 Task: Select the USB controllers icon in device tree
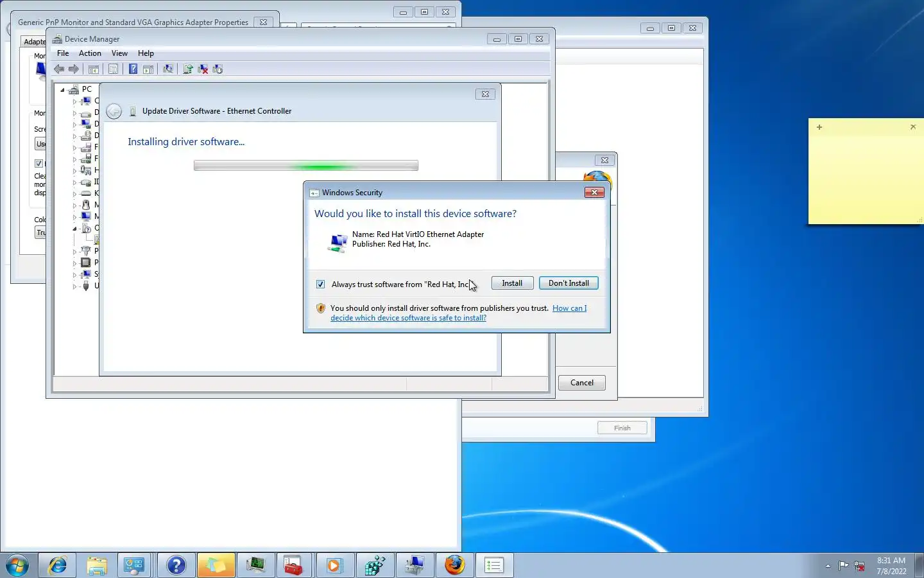point(85,286)
